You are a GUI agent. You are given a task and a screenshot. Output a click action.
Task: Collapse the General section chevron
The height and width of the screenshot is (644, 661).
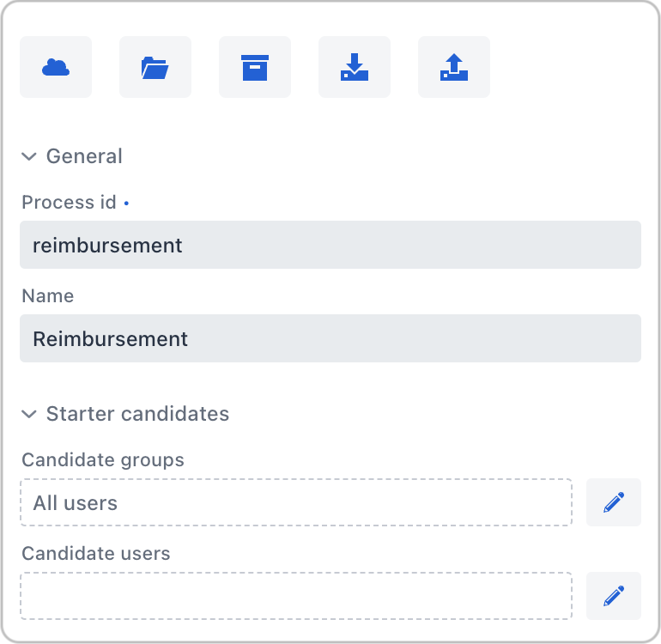[29, 156]
